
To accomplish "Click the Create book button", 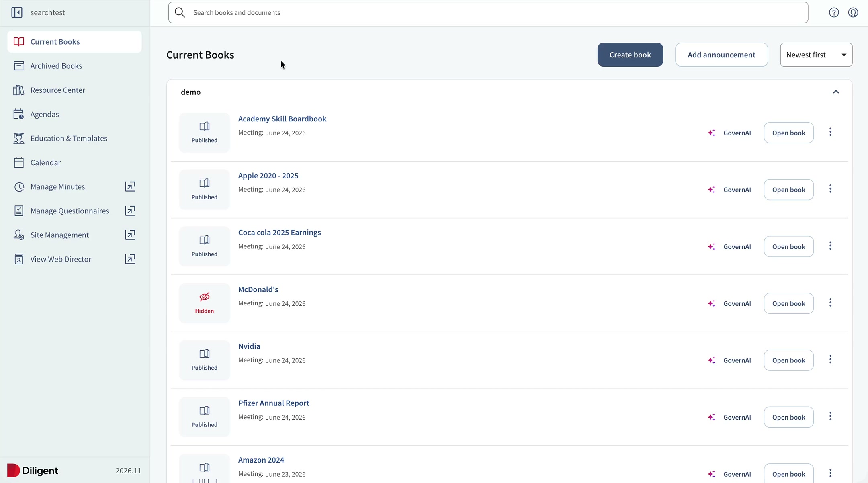I will (630, 55).
